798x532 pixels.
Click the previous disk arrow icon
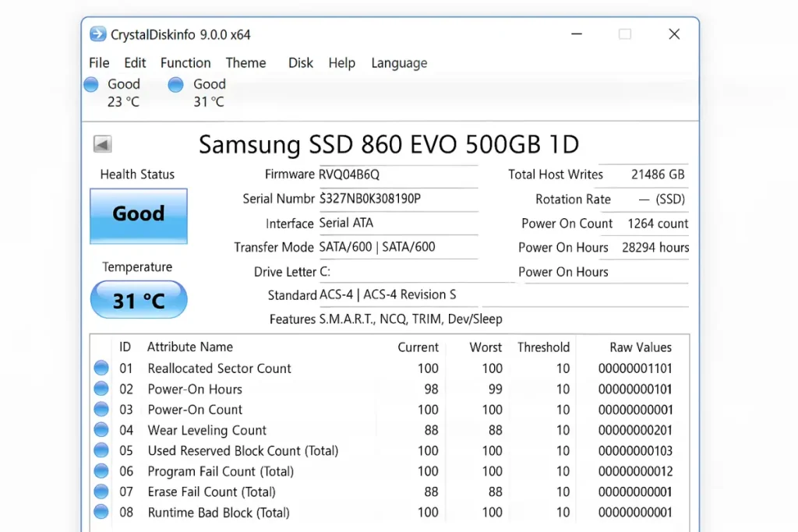tap(102, 144)
